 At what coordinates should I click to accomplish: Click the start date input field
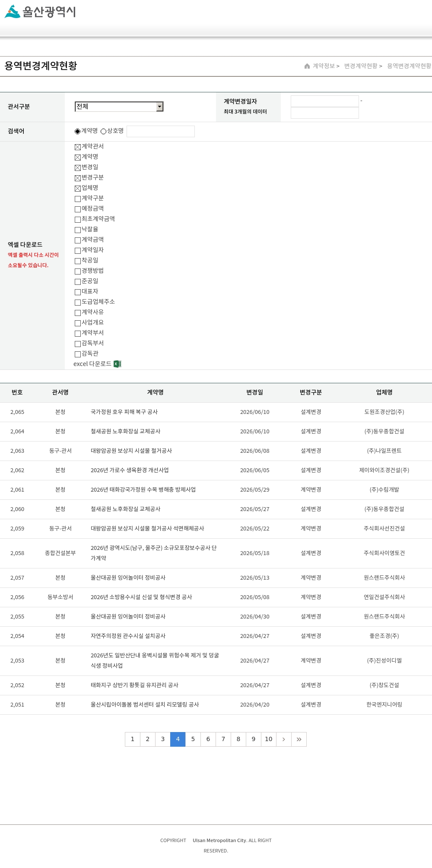[x=325, y=101]
